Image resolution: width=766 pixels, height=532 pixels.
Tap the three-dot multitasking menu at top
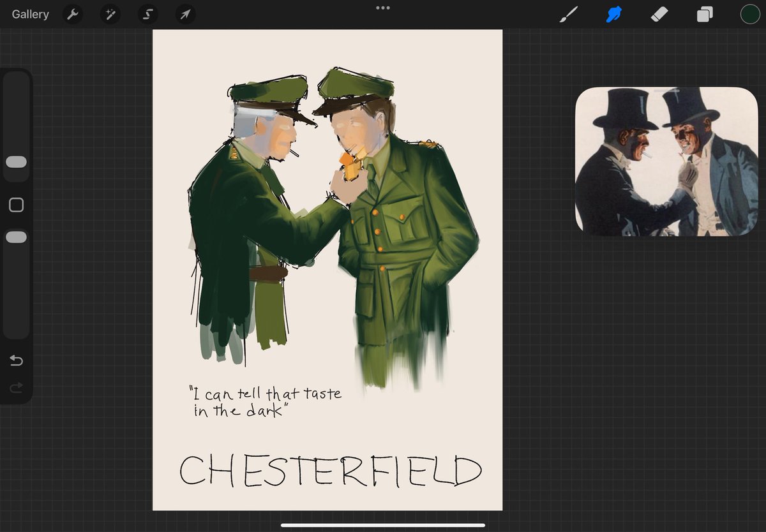pyautogui.click(x=383, y=8)
